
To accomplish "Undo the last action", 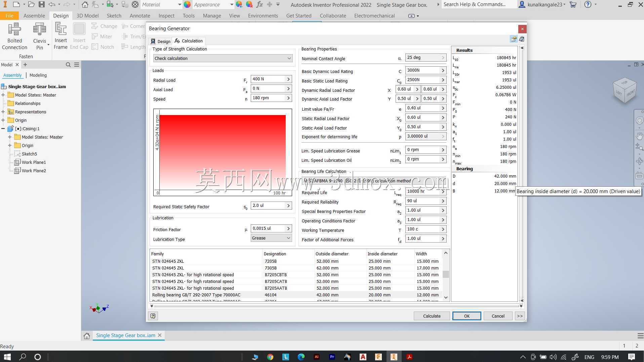I will coord(52,4).
